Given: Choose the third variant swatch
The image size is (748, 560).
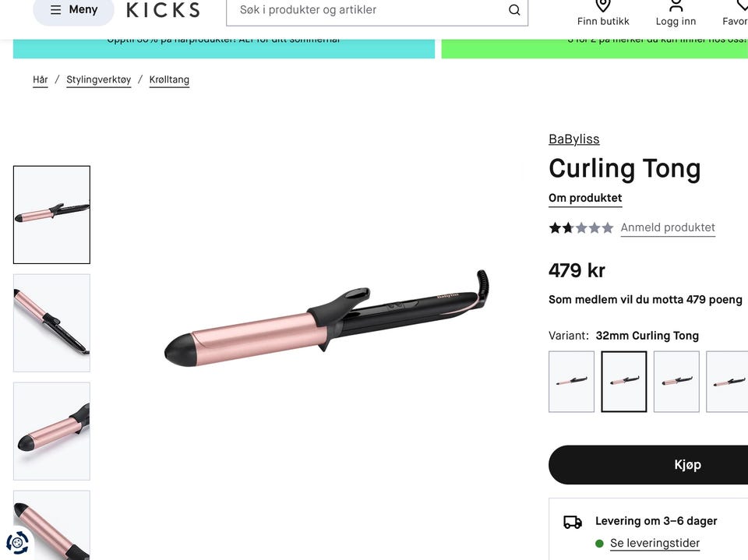Looking at the screenshot, I should pyautogui.click(x=676, y=382).
